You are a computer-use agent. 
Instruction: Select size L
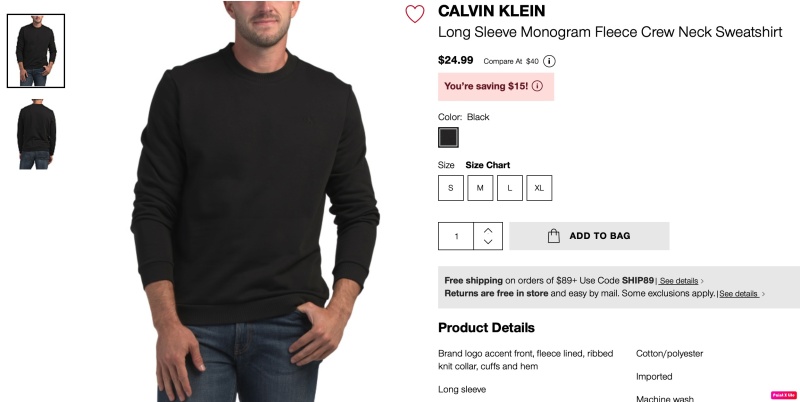pos(510,188)
